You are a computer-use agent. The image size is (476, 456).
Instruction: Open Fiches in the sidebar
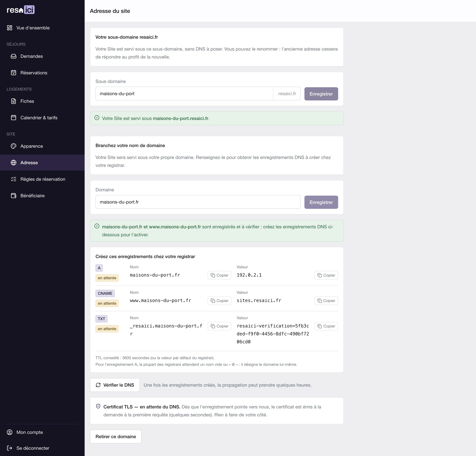(x=42, y=101)
